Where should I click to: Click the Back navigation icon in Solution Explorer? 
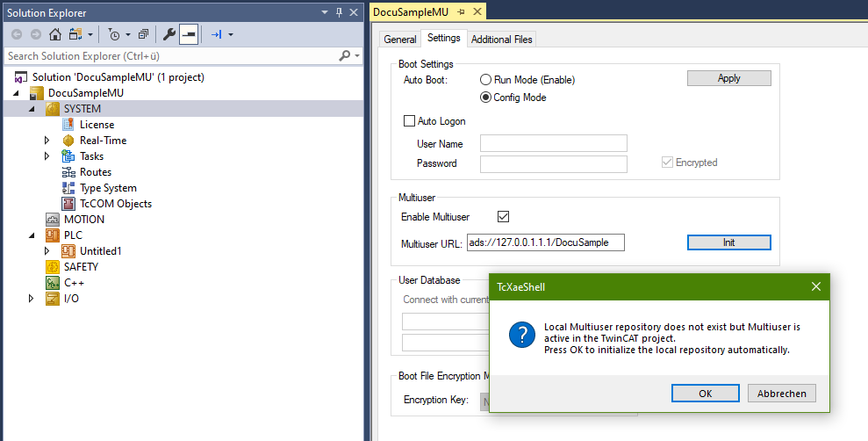17,34
